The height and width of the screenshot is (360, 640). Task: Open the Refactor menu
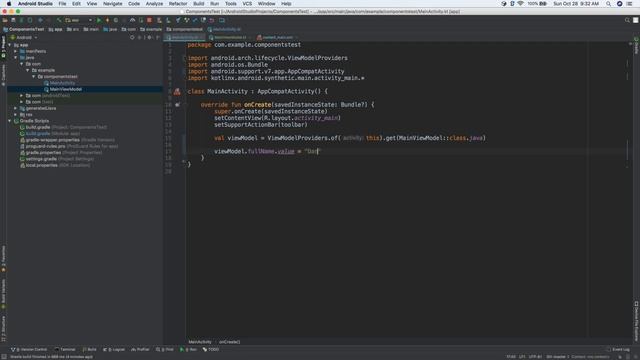coord(178,4)
